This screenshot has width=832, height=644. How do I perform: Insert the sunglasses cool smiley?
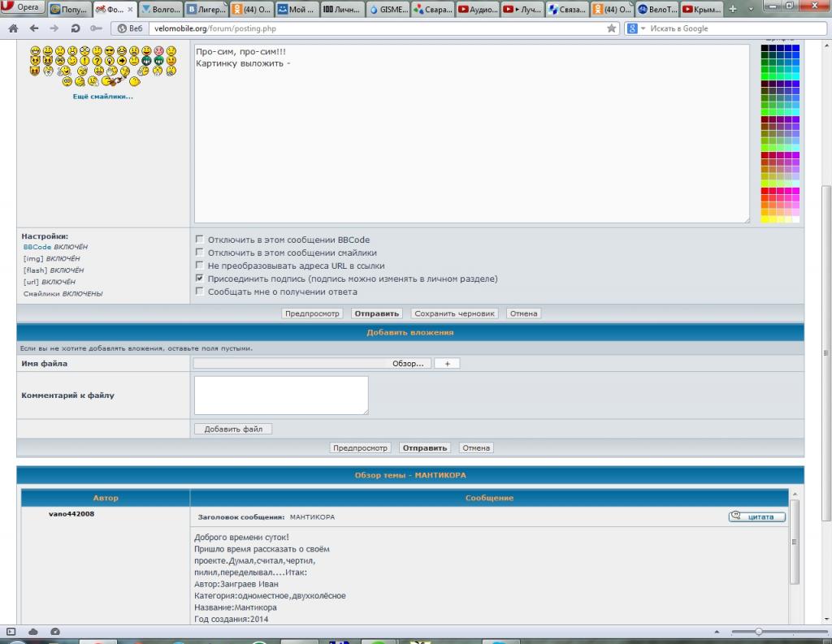(110, 51)
